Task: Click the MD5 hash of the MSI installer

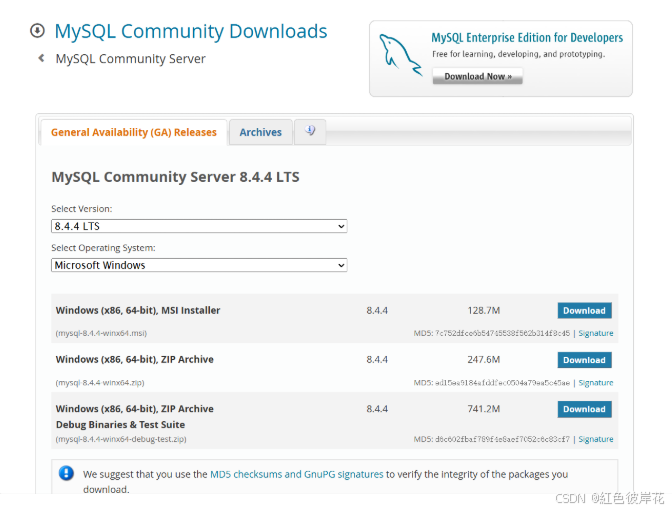Action: click(502, 333)
